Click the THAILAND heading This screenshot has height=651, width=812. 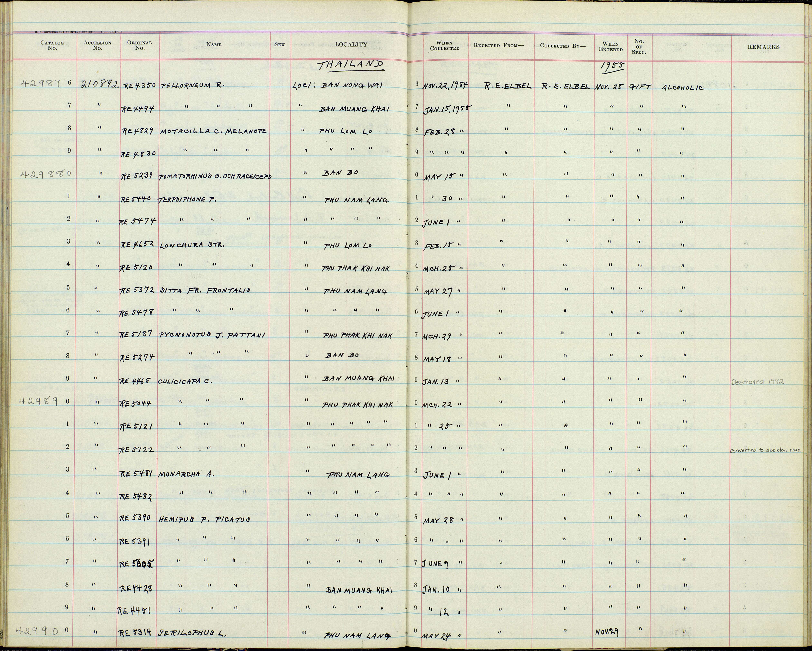[x=351, y=65]
